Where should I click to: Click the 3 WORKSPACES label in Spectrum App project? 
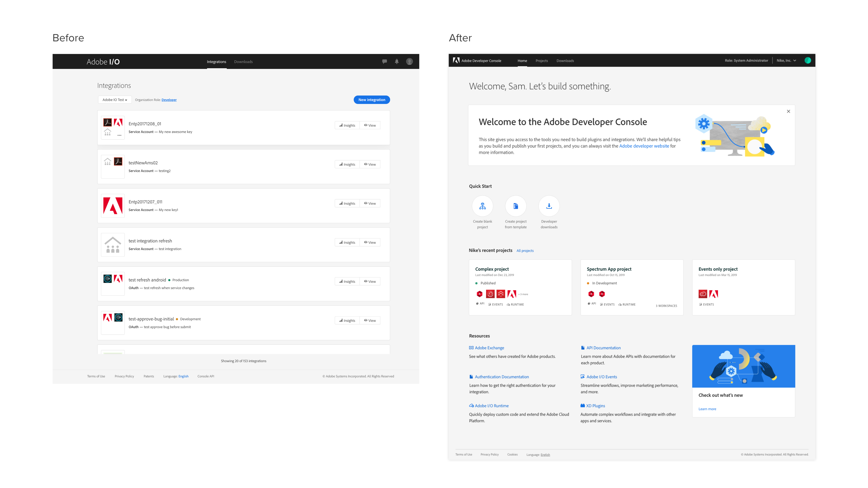click(x=666, y=306)
